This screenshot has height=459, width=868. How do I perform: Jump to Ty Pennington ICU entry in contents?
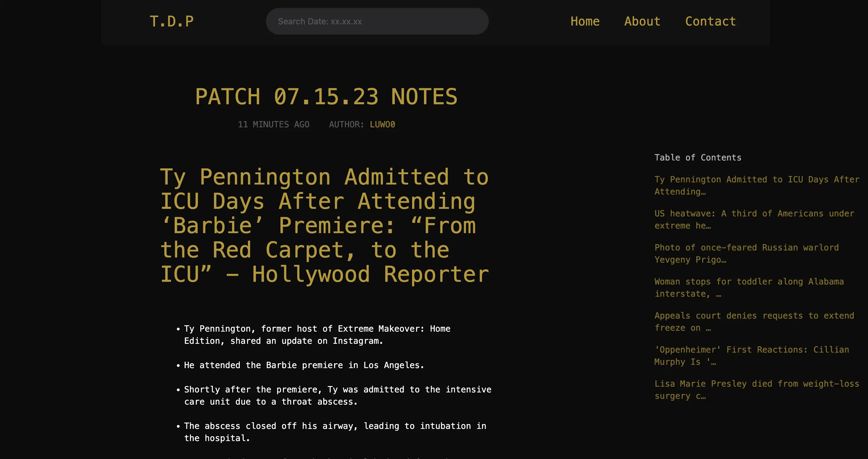click(x=756, y=185)
